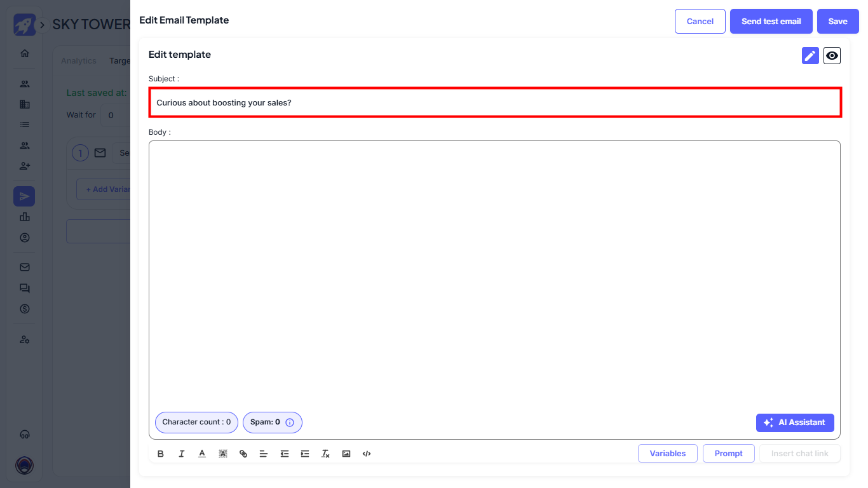Click the Spam score info icon
This screenshot has width=868, height=488.
290,423
